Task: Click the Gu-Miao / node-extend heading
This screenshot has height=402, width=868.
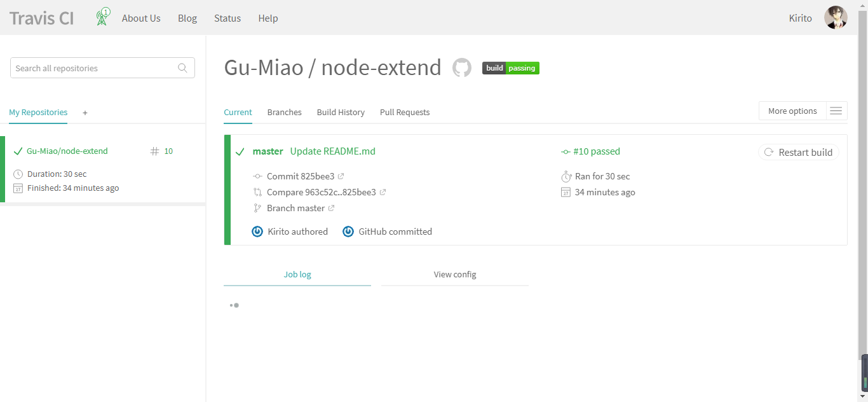Action: (332, 67)
